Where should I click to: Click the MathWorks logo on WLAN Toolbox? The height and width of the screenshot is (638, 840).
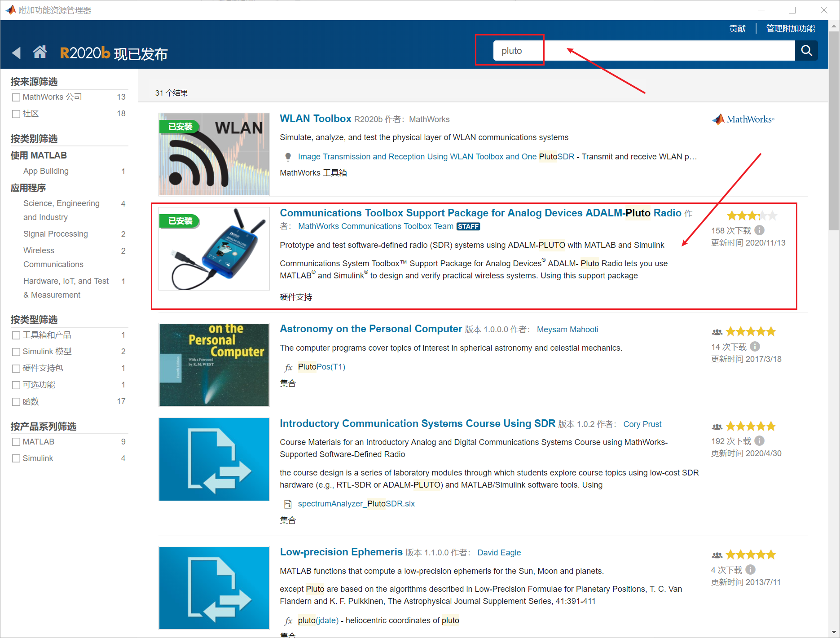pos(743,119)
